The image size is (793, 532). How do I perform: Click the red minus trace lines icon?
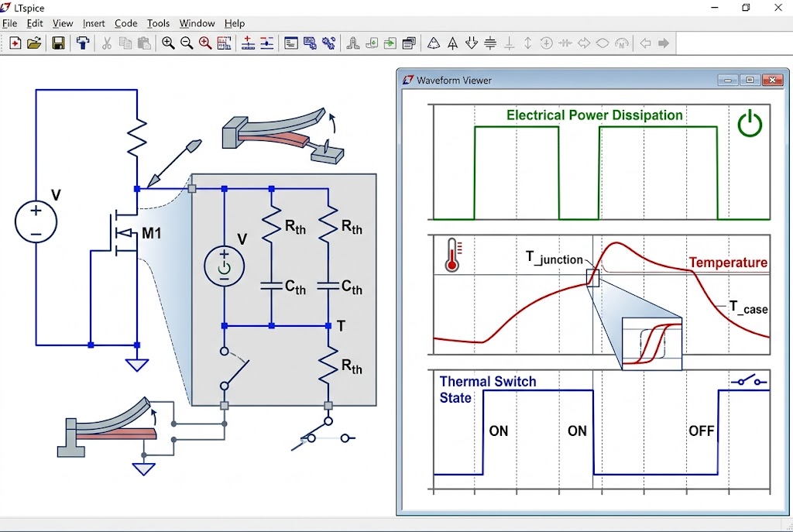pyautogui.click(x=267, y=43)
